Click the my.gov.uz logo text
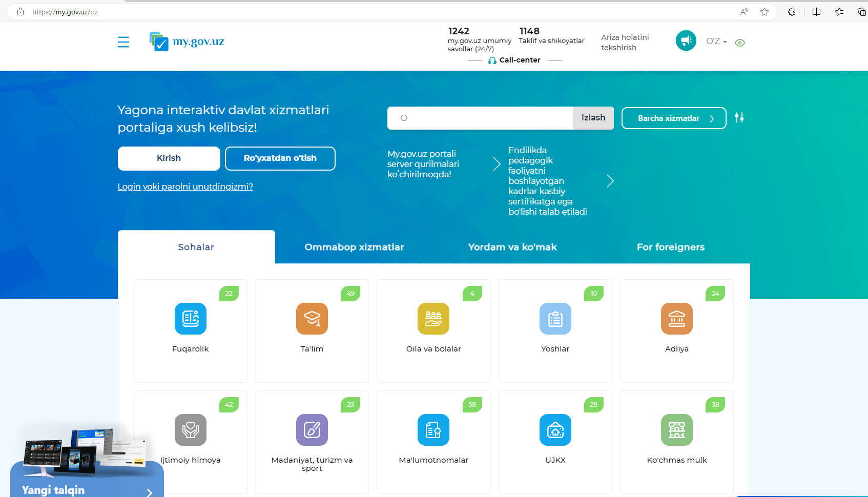868x497 pixels. (198, 42)
